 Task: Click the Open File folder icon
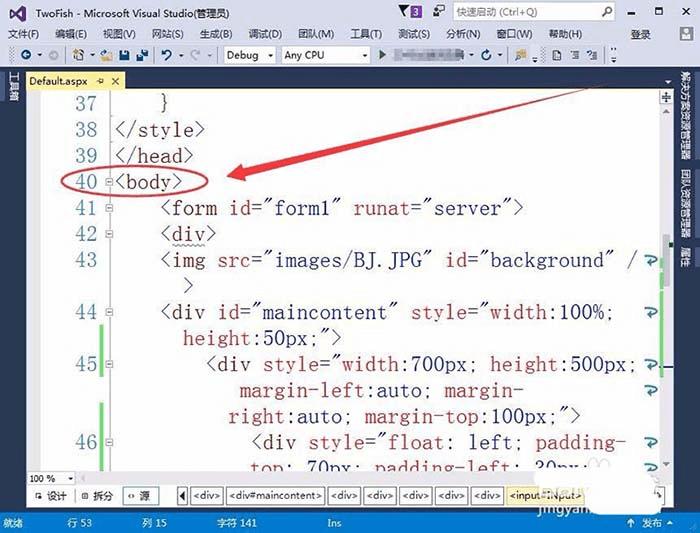(106, 55)
